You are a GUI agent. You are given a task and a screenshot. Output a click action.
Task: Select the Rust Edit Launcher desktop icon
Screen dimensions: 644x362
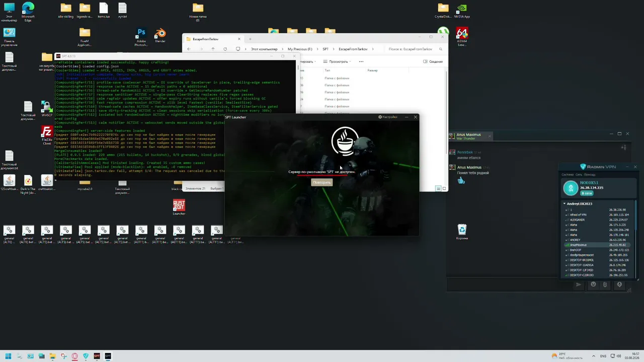[x=179, y=207]
